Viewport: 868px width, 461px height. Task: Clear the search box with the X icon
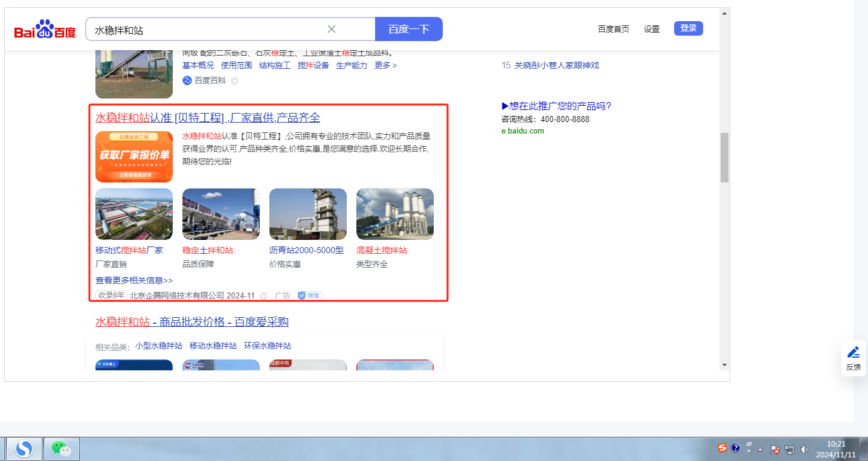coord(332,29)
